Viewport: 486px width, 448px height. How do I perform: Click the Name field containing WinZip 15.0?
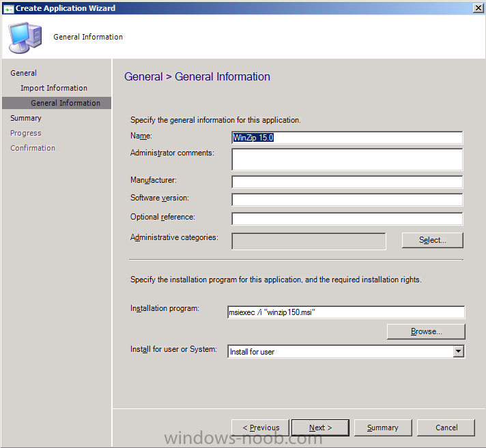coord(347,138)
